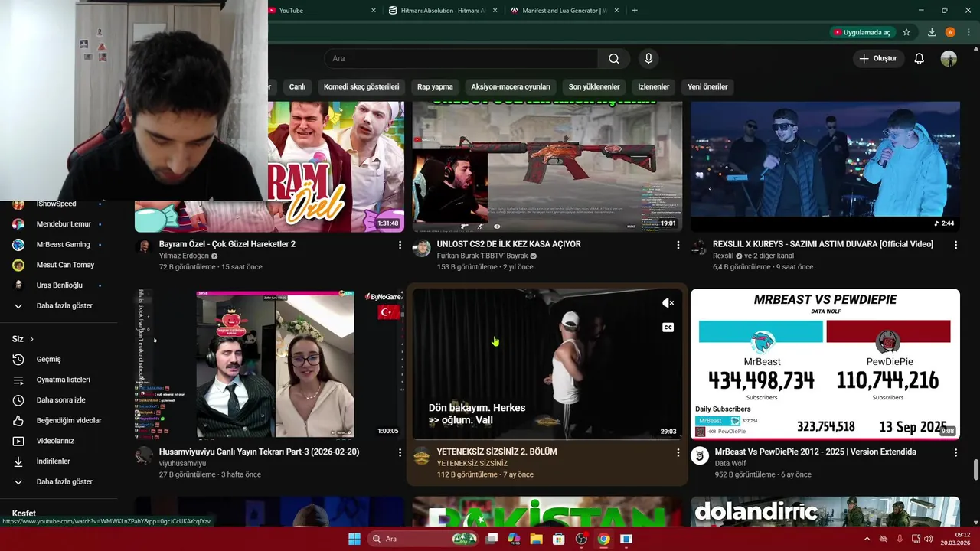
Task: Open options menu for Husamvivuyiyu video
Action: 400,452
